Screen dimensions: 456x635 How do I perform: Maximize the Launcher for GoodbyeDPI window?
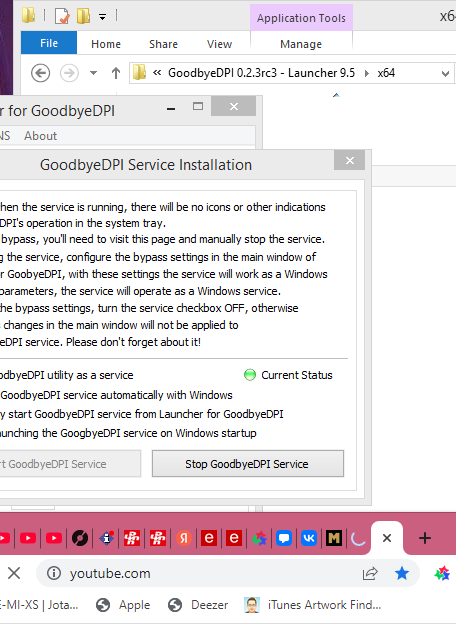(198, 107)
